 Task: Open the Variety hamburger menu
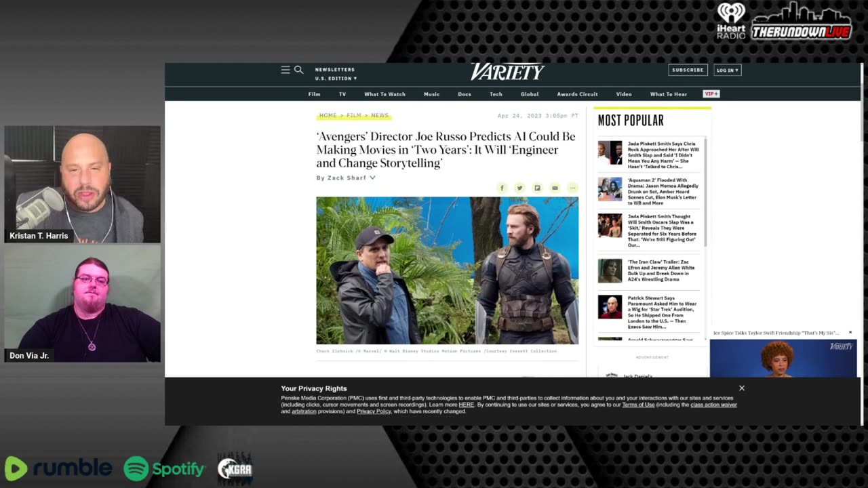pos(285,70)
